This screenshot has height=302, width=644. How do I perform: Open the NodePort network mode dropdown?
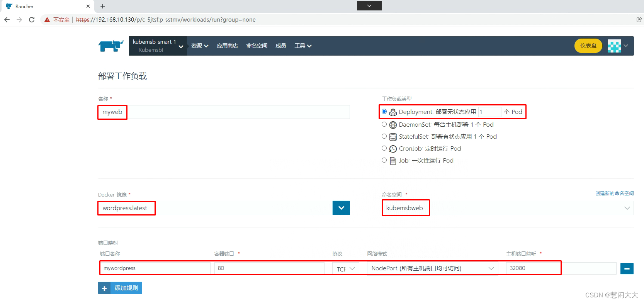(x=433, y=268)
